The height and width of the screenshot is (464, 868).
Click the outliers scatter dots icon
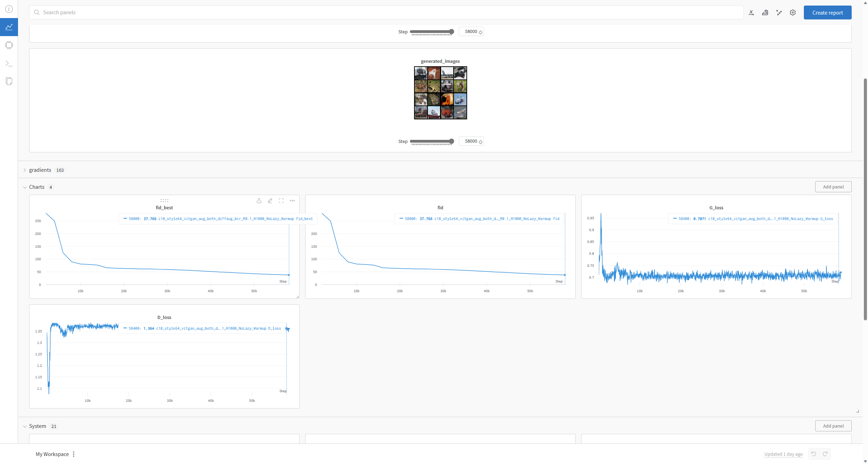(779, 12)
